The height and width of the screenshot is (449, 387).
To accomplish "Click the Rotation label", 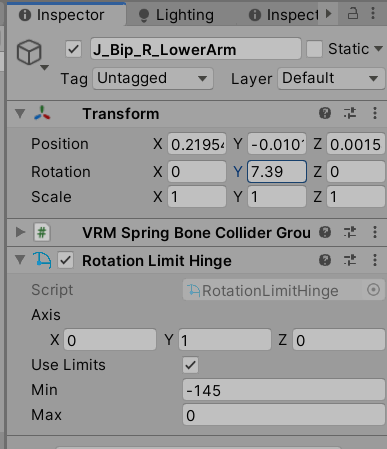I will pos(61,172).
